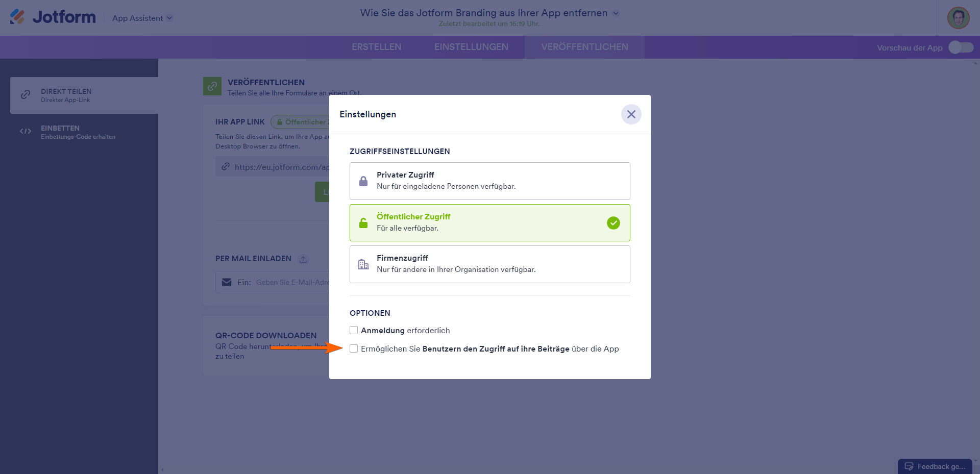Select Öffentlicher Zugriff option
The height and width of the screenshot is (474, 980).
[489, 222]
